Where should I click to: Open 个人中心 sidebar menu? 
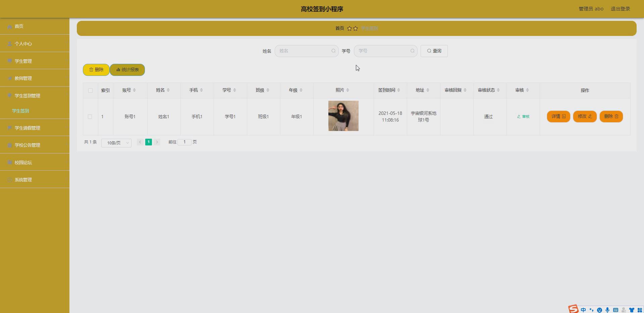point(35,44)
